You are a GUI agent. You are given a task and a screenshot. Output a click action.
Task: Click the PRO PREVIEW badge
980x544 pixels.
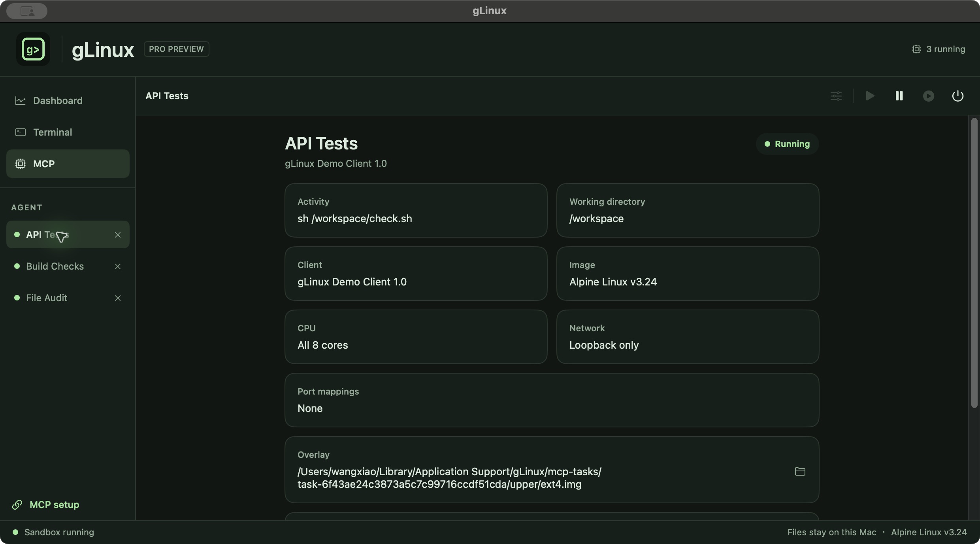176,49
